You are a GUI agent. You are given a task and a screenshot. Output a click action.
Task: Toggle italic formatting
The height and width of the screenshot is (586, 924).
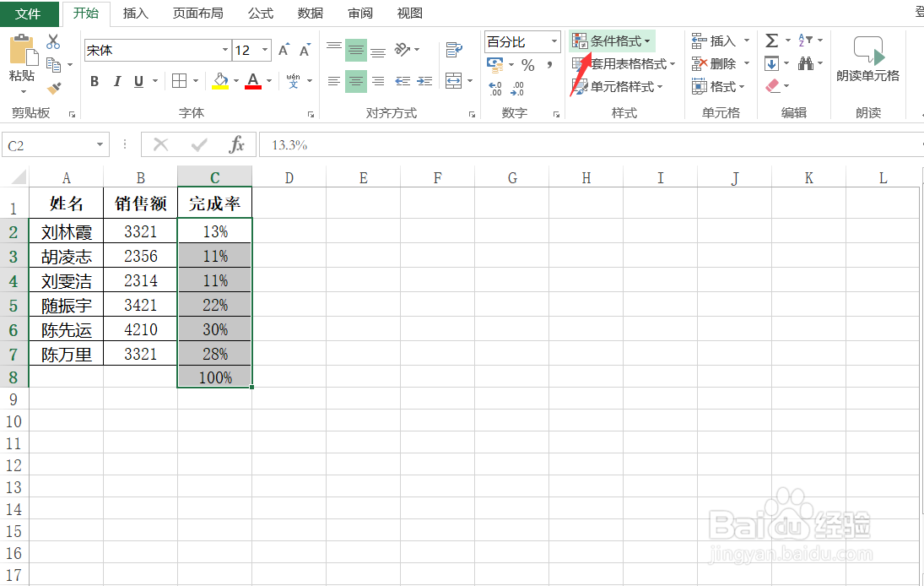coord(116,81)
